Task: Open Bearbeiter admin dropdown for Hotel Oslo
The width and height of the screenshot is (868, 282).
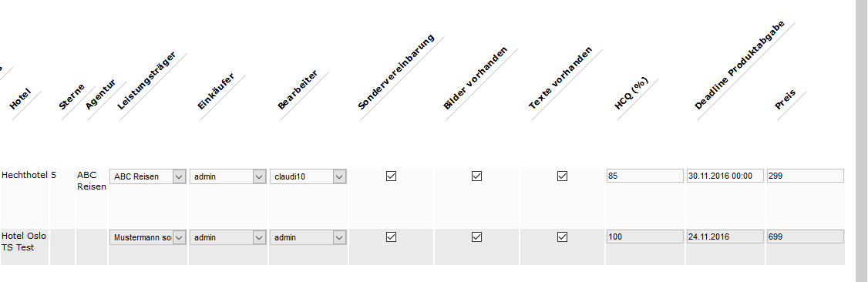Action: 308,237
